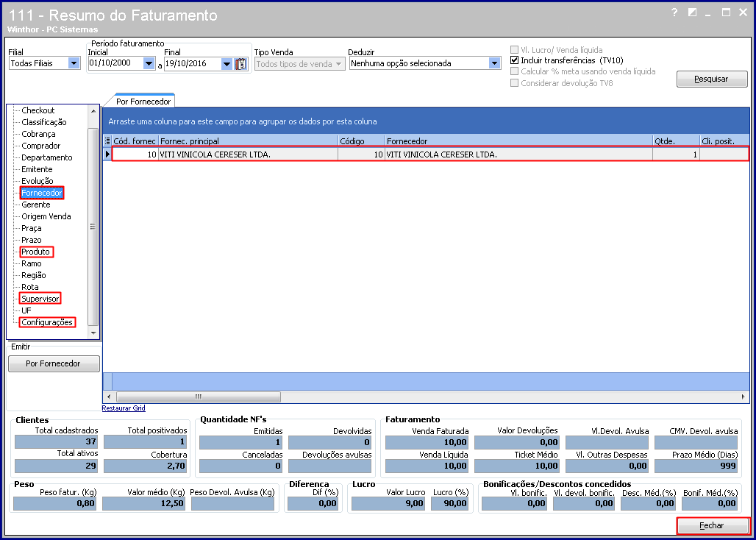The height and width of the screenshot is (540, 756).
Task: Click the Fechar button
Action: pyautogui.click(x=713, y=525)
